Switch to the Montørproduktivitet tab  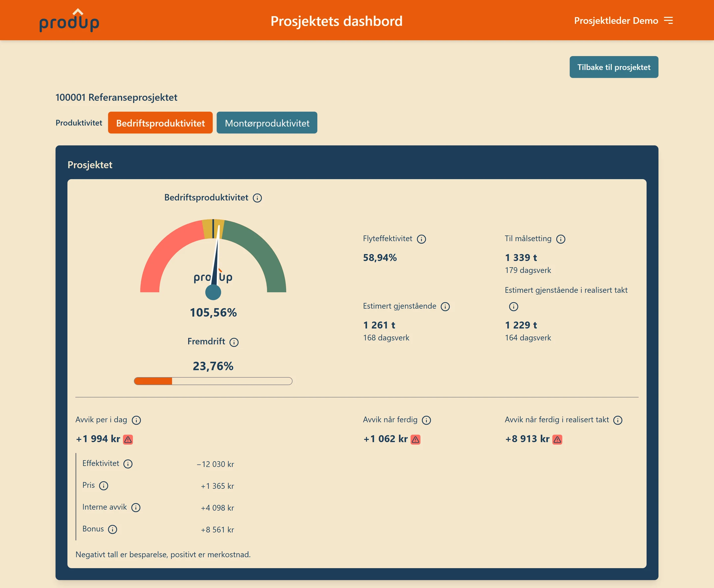point(267,123)
